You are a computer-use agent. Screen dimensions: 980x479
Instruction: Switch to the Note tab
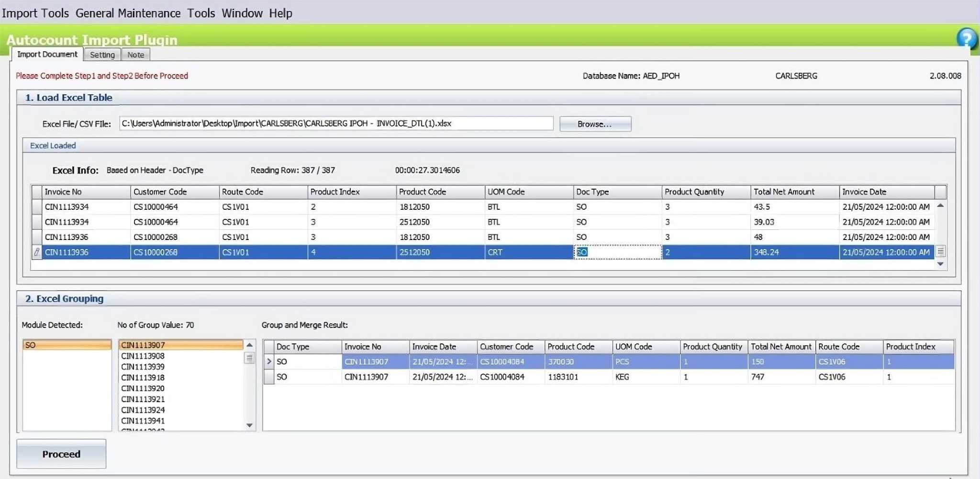[x=136, y=55]
